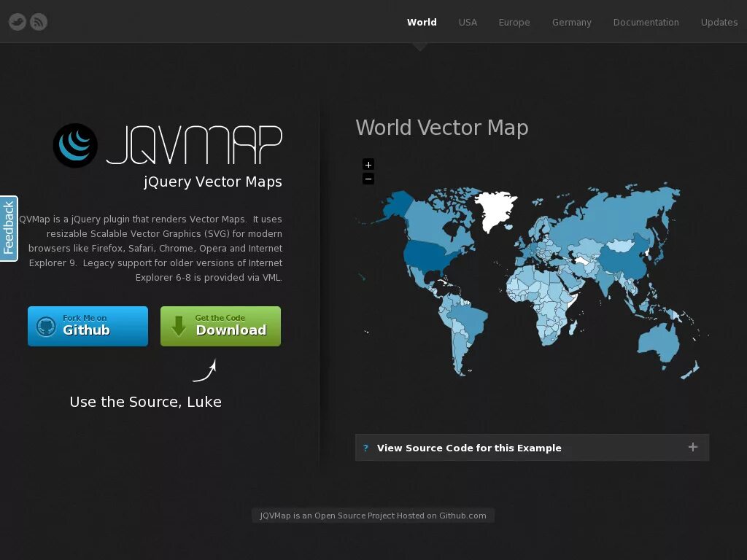
Task: Click the jQuery Vector Maps subtitle
Action: 212,182
